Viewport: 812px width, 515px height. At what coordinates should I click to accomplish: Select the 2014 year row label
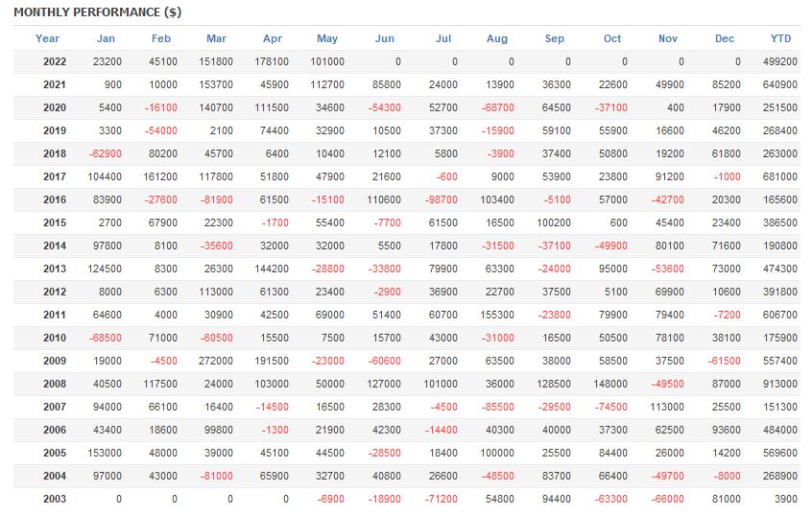(55, 246)
